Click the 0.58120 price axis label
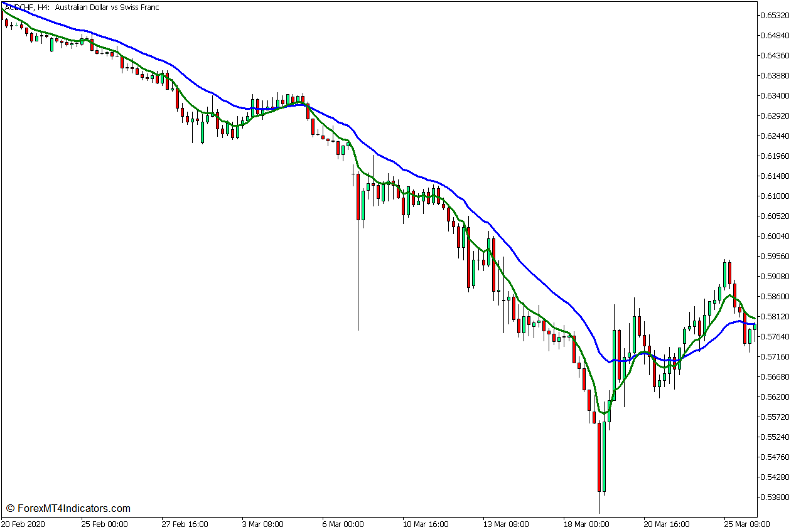This screenshot has width=801, height=532. (x=774, y=316)
